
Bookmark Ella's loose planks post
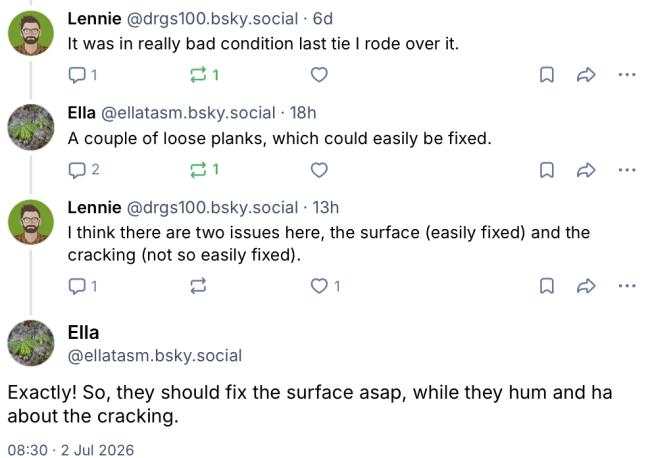click(547, 170)
